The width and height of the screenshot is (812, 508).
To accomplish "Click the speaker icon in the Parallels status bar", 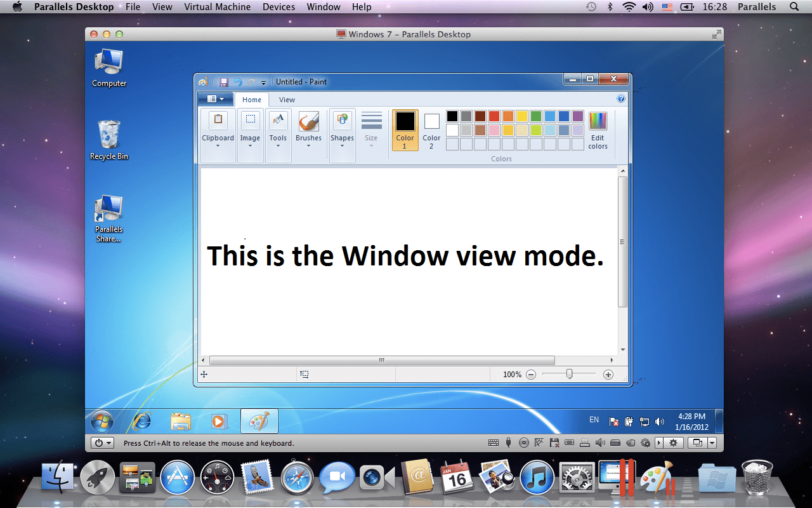I will point(600,443).
